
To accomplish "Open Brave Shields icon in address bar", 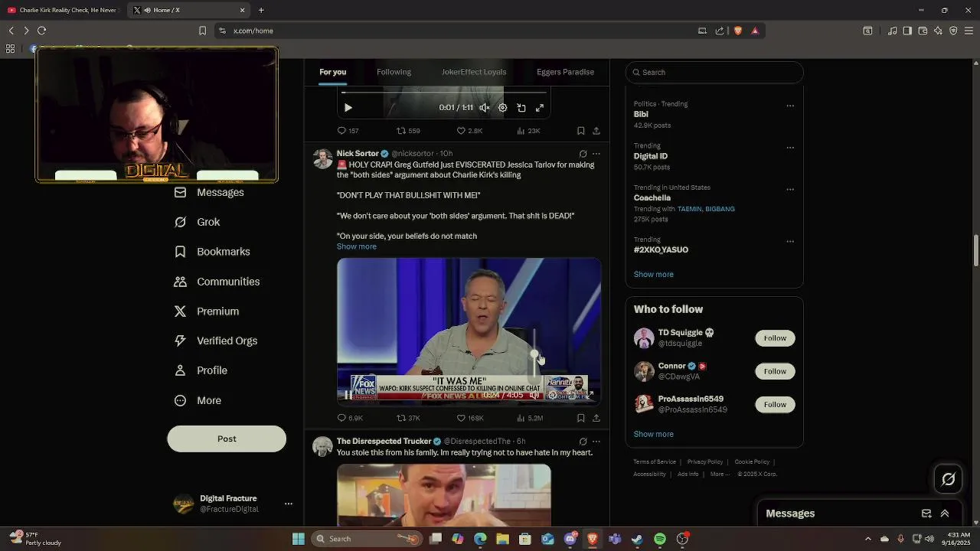I will pyautogui.click(x=738, y=31).
